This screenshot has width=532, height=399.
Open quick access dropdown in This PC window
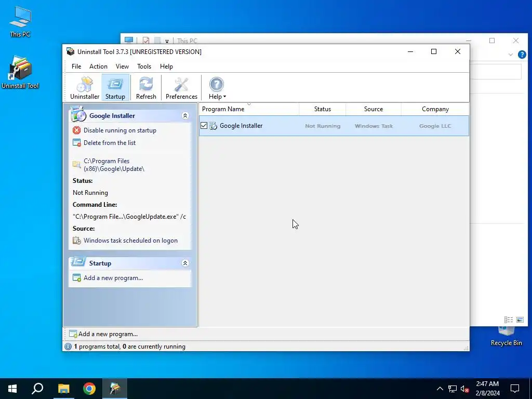click(167, 41)
